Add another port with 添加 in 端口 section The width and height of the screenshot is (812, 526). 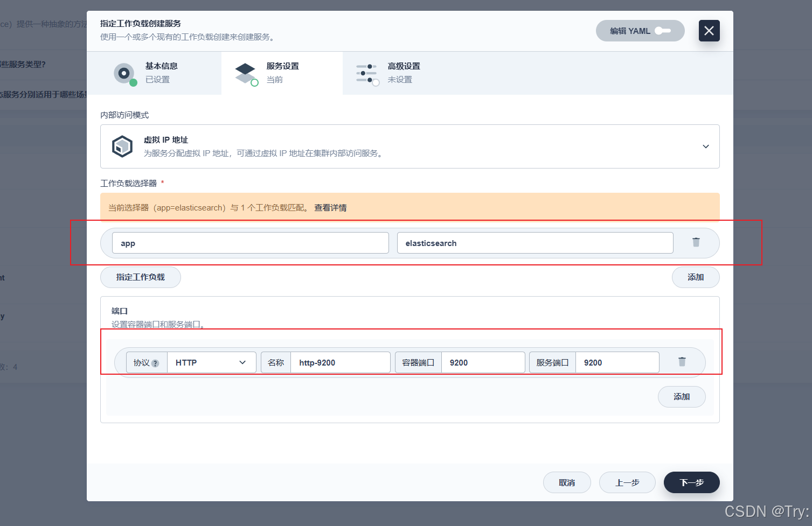(682, 397)
